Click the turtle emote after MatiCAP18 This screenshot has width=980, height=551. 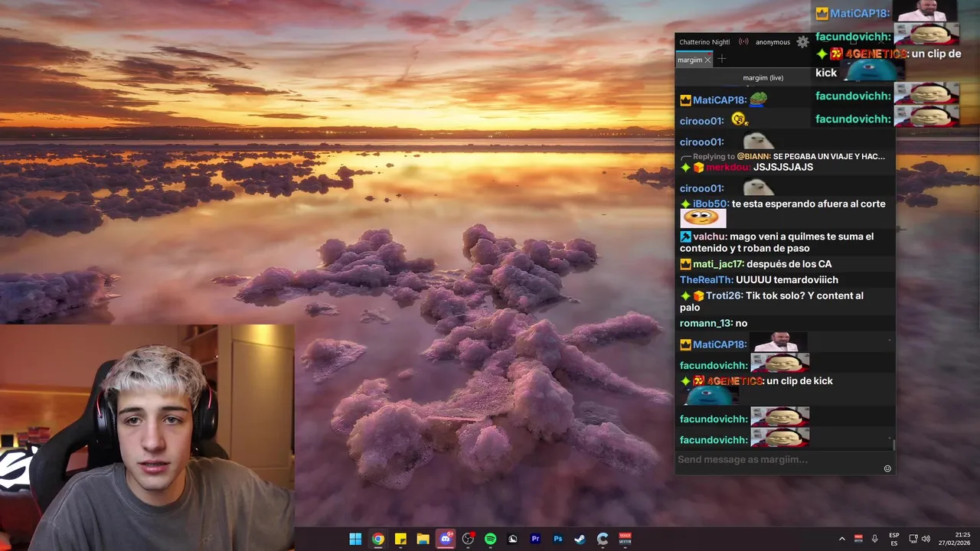pyautogui.click(x=758, y=99)
